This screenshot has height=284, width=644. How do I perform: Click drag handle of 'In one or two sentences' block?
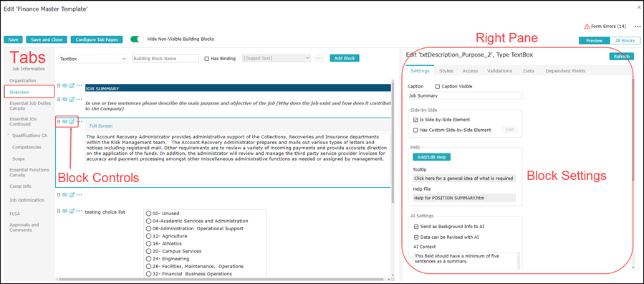pos(59,99)
